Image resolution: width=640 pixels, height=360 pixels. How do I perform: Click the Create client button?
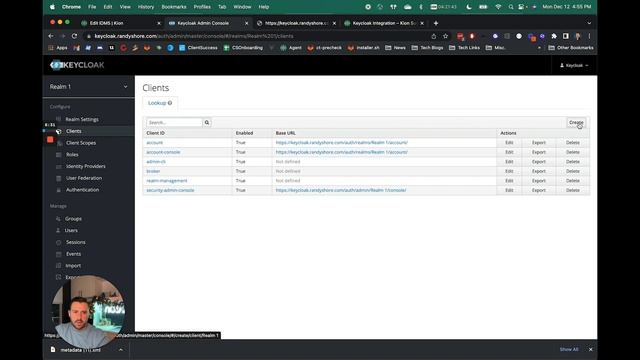(576, 122)
